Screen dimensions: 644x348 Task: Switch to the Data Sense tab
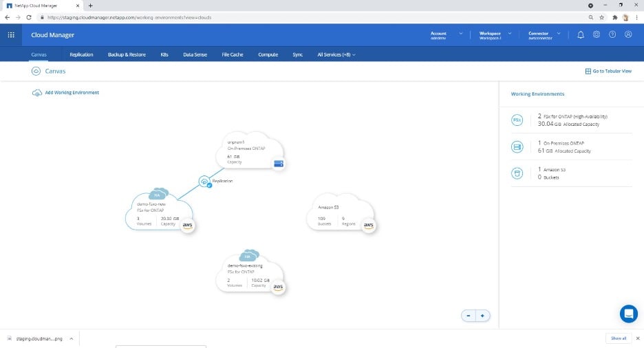click(x=195, y=54)
